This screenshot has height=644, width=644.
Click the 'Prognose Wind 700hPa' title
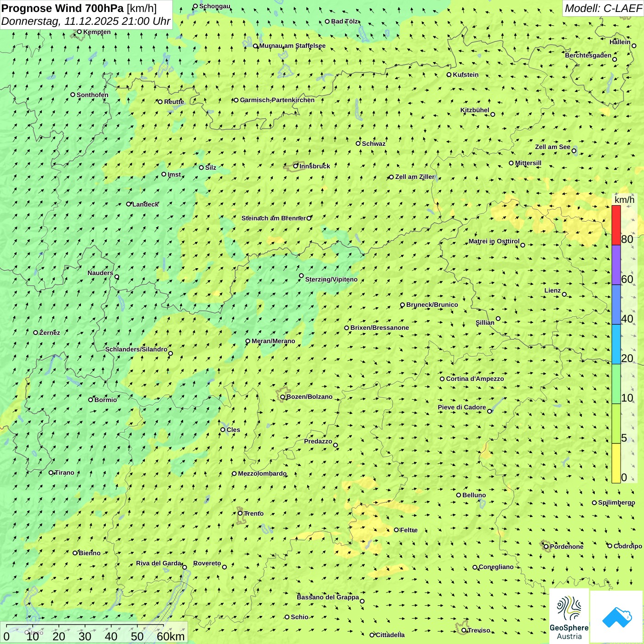pos(63,8)
